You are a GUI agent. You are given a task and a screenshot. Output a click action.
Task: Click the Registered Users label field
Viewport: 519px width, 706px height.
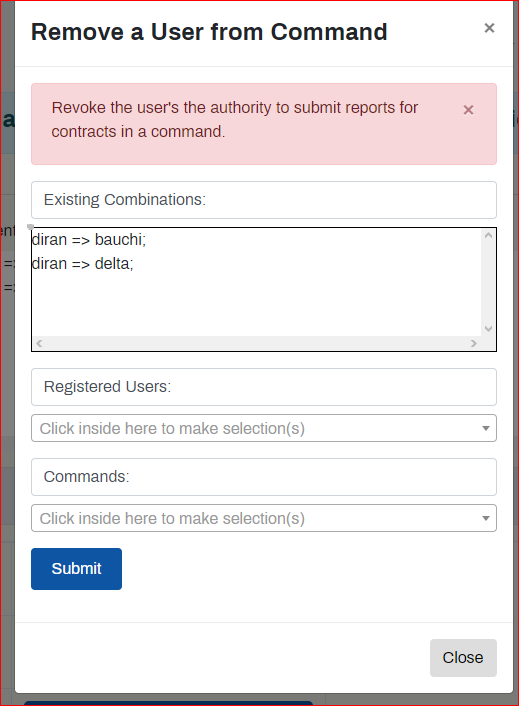coord(264,387)
